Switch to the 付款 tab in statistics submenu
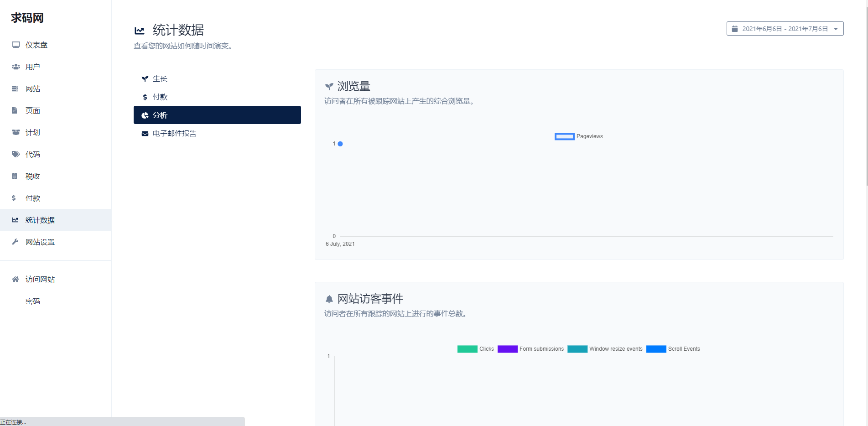The height and width of the screenshot is (426, 868). pyautogui.click(x=217, y=97)
